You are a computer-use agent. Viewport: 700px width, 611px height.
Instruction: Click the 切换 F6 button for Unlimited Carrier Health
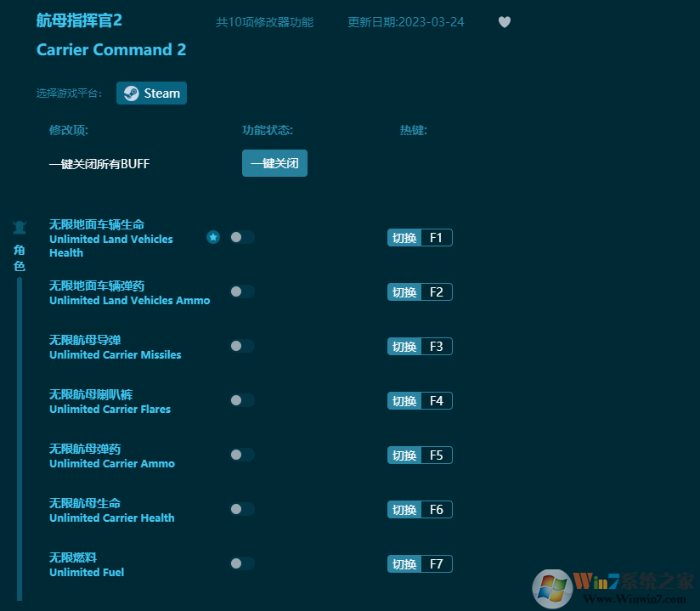pyautogui.click(x=420, y=509)
